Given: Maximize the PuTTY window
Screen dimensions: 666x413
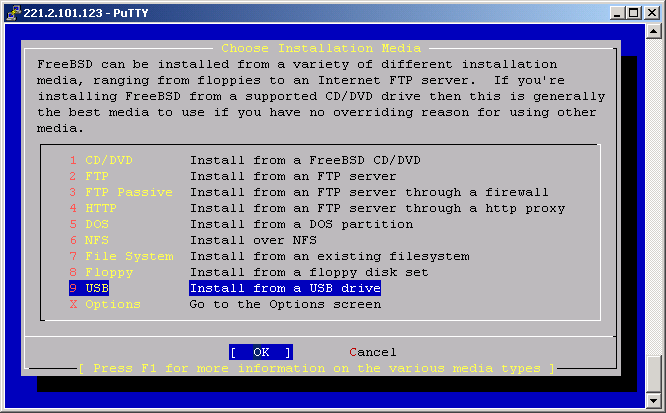Looking at the screenshot, I should pyautogui.click(x=633, y=13).
